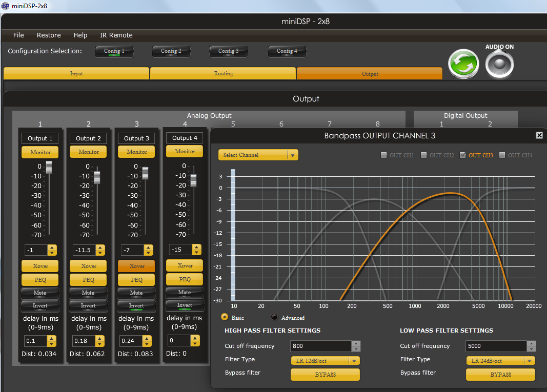Open the IR Remote menu
Screen dimensions: 547x392
coord(116,35)
